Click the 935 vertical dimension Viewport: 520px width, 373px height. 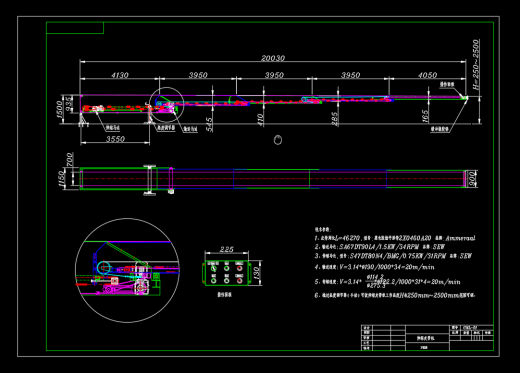click(x=68, y=104)
